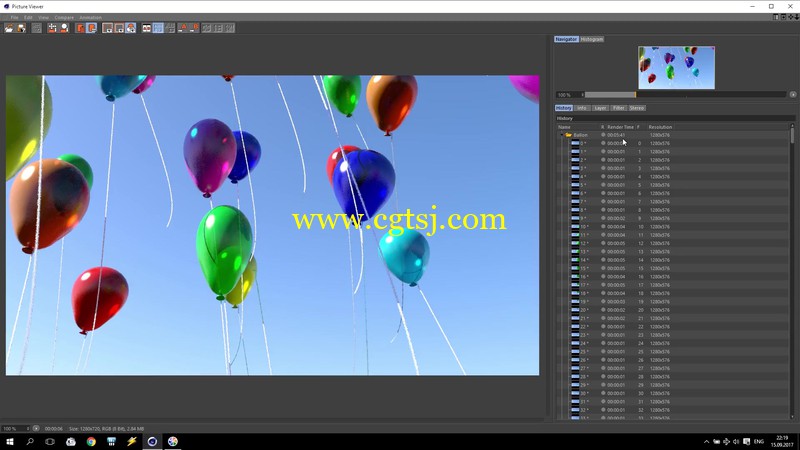Select frame 1 in History list
800x450 pixels.
(x=672, y=152)
